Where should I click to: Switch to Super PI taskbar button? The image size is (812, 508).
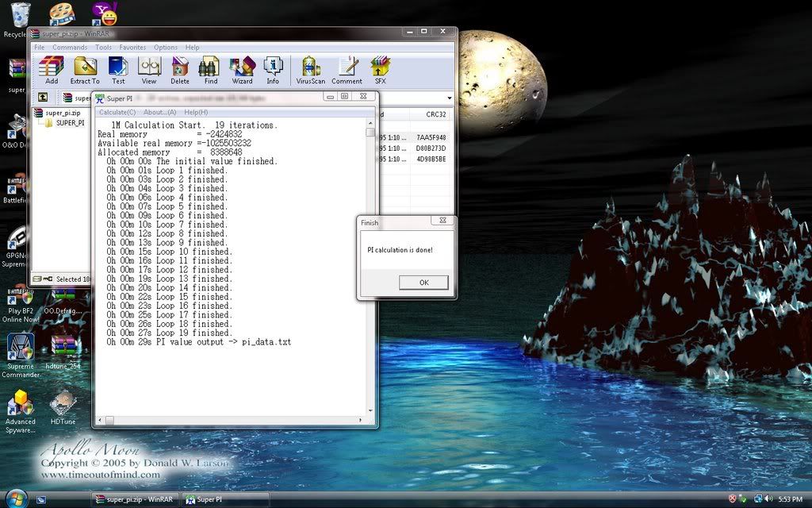click(x=224, y=500)
